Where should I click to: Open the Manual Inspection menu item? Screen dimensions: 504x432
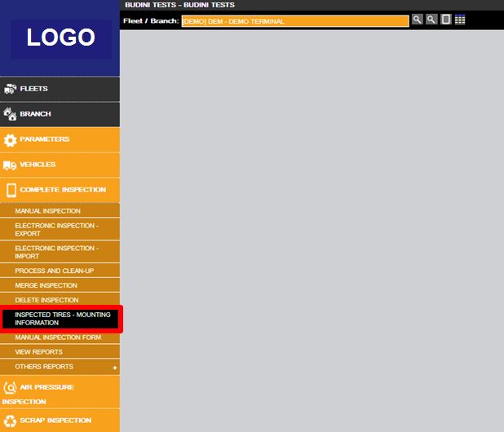[x=47, y=211]
